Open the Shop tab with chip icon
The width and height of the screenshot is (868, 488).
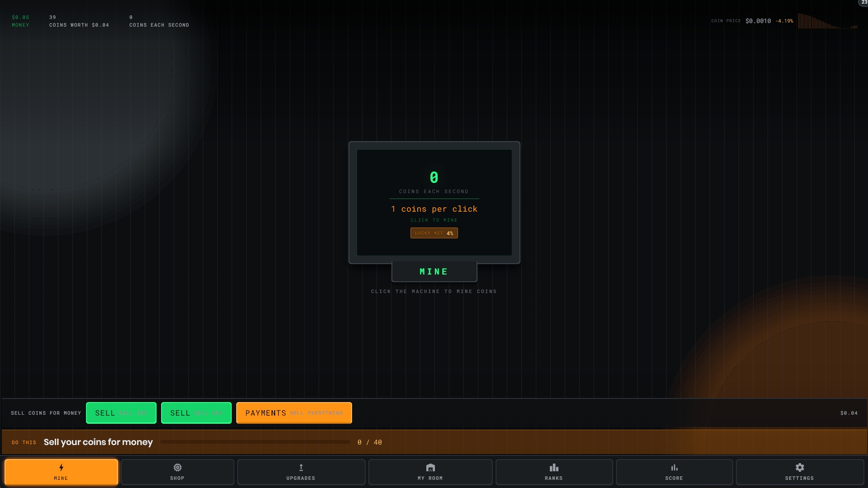pos(177,472)
